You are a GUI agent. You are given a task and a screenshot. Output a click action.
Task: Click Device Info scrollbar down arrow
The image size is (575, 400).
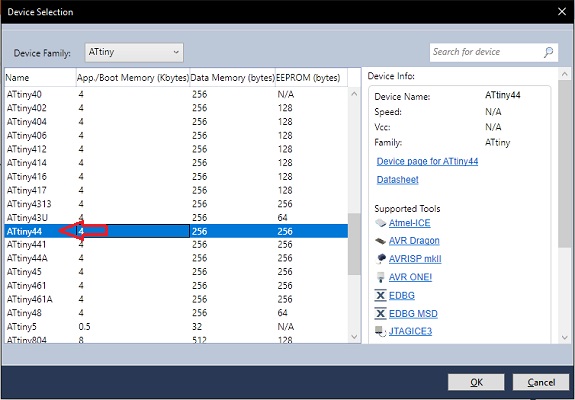click(x=565, y=337)
